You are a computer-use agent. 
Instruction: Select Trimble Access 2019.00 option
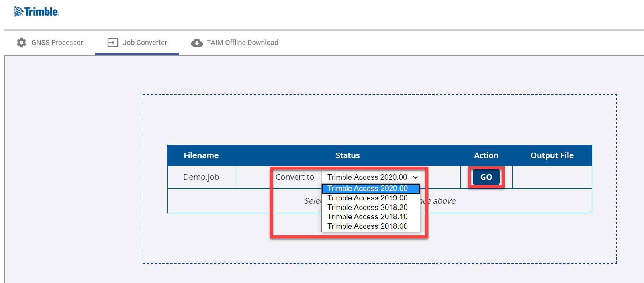[x=371, y=198]
